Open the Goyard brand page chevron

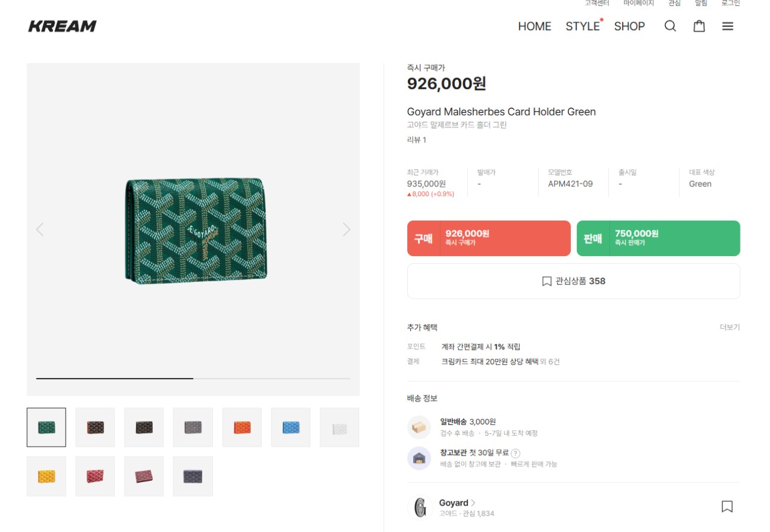tap(473, 503)
